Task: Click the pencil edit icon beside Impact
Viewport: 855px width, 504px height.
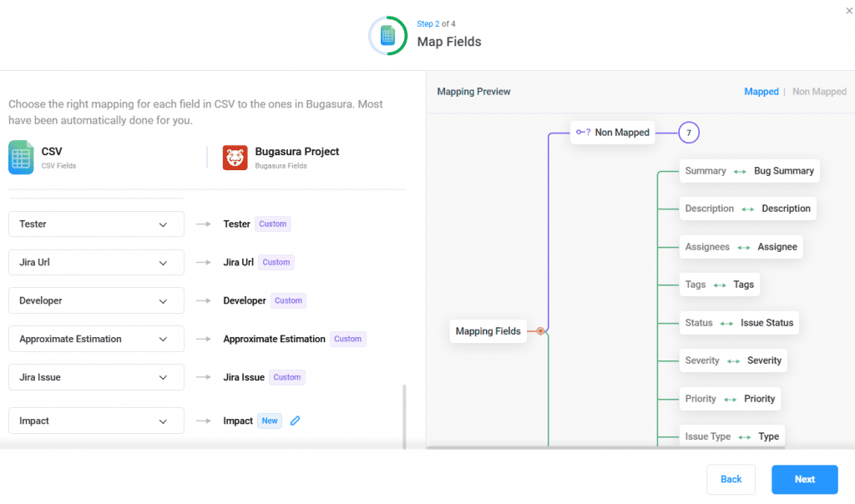Action: pyautogui.click(x=295, y=421)
